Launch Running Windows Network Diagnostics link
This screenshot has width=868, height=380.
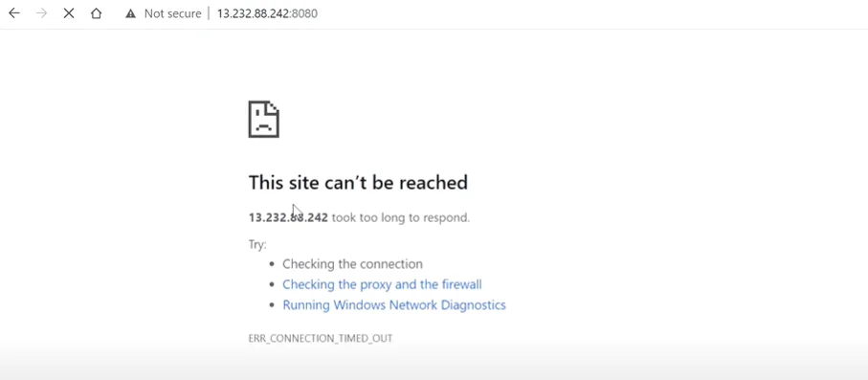pyautogui.click(x=394, y=305)
